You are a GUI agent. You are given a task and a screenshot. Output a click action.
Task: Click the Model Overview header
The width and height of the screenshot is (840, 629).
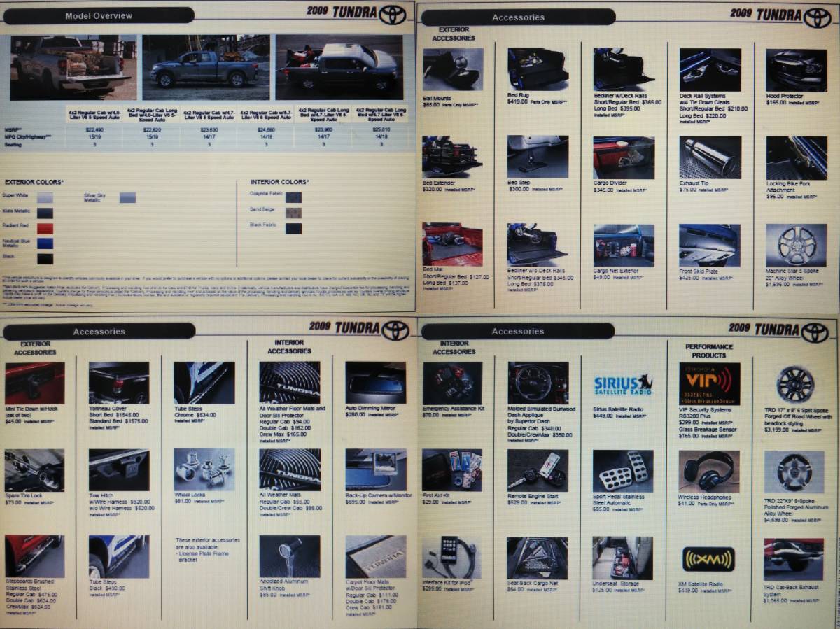[99, 15]
